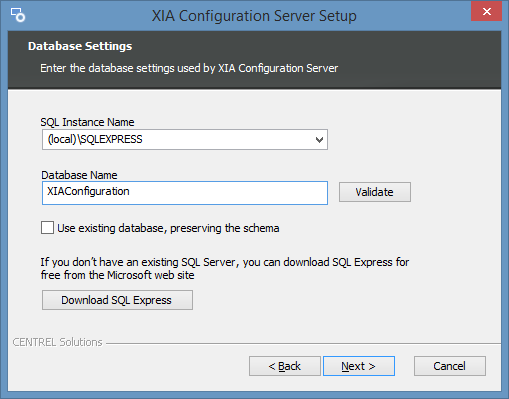
Task: Expand the SQL Instance Name dropdown arrow
Action: click(319, 140)
